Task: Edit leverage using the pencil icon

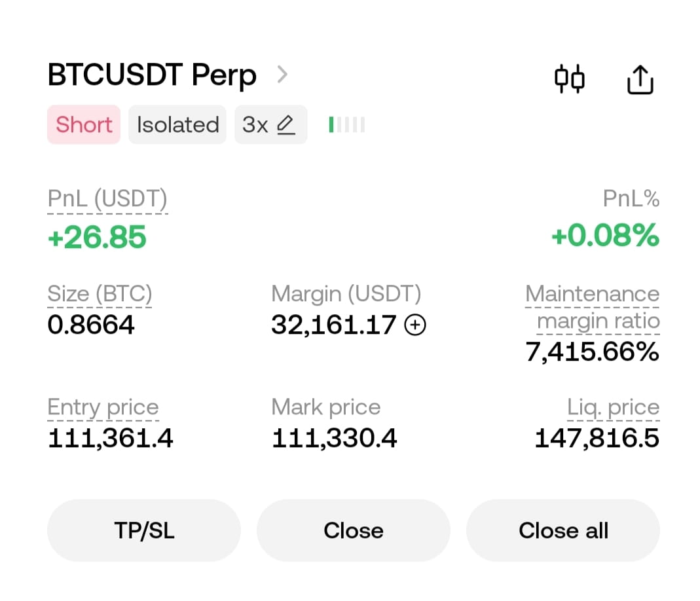Action: (x=286, y=124)
